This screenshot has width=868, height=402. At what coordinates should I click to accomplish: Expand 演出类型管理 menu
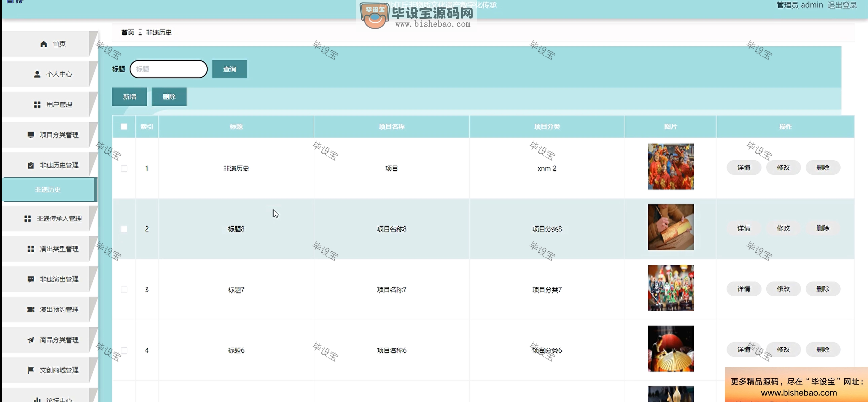point(50,249)
